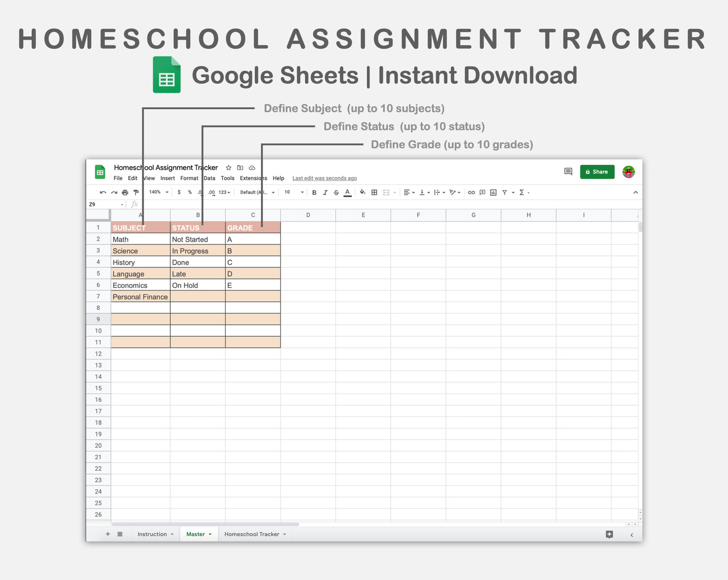
Task: Apply the Fill color tool
Action: pos(362,192)
